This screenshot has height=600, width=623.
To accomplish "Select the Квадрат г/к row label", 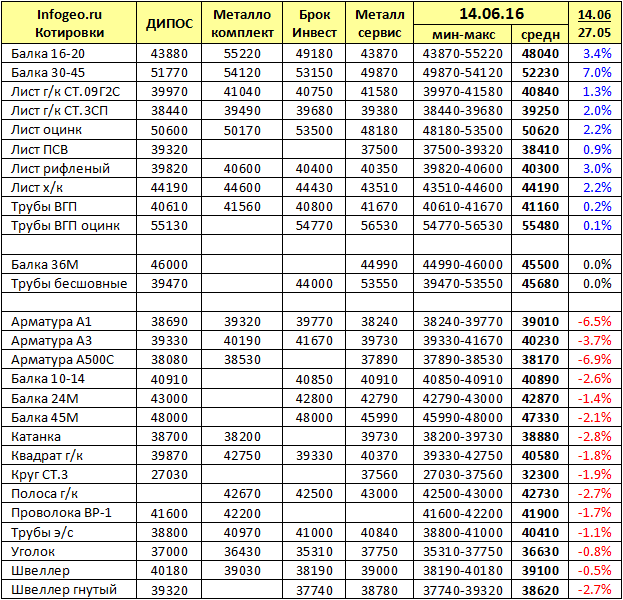I will pos(47,456).
